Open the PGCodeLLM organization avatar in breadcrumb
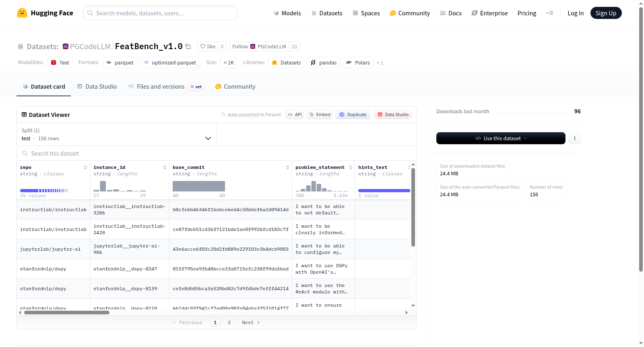 pyautogui.click(x=66, y=46)
